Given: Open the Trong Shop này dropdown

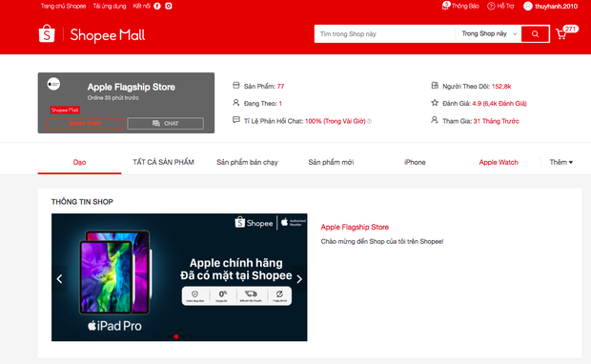Looking at the screenshot, I should pyautogui.click(x=489, y=34).
